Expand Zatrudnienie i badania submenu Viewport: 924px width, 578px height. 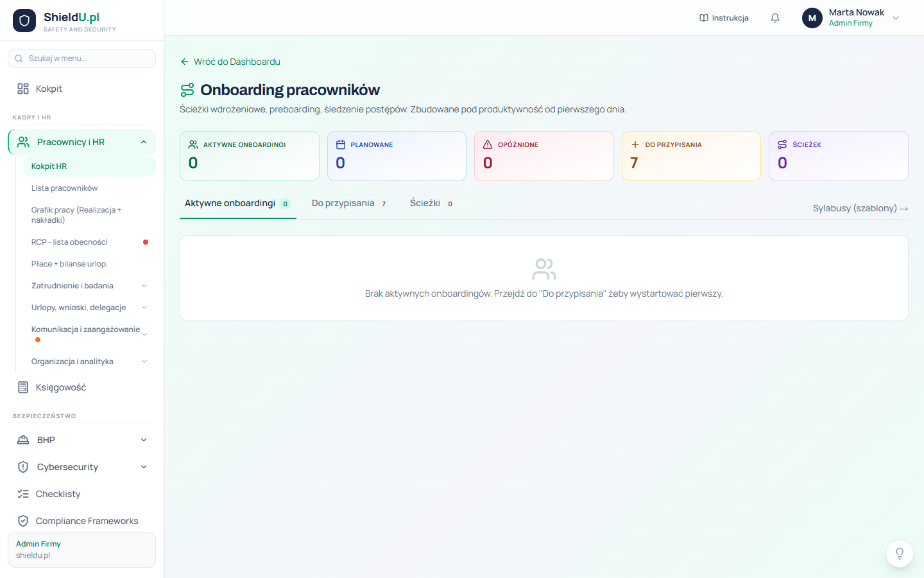tap(144, 286)
